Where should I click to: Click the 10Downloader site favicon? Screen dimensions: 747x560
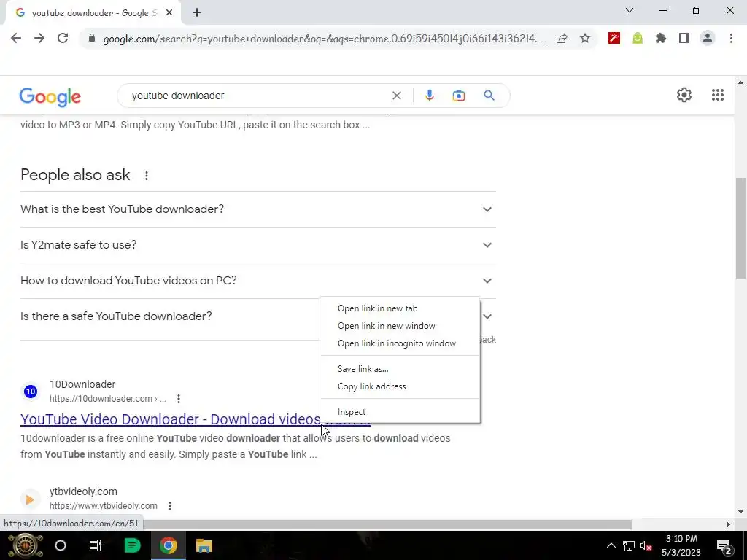(x=31, y=392)
